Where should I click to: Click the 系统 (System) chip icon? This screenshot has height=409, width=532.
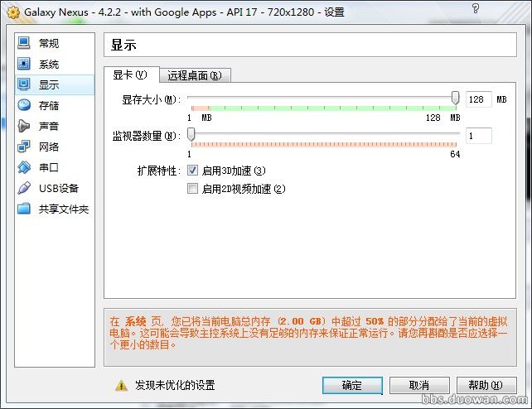24,64
